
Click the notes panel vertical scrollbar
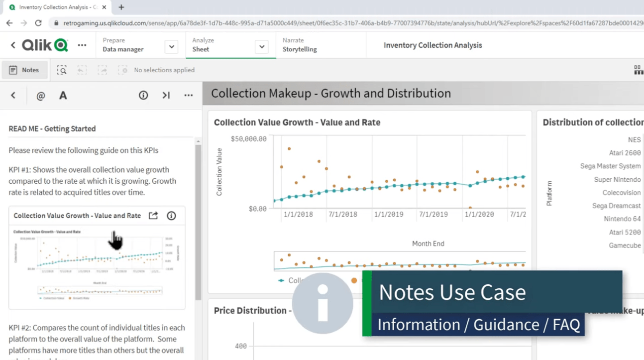click(x=198, y=222)
